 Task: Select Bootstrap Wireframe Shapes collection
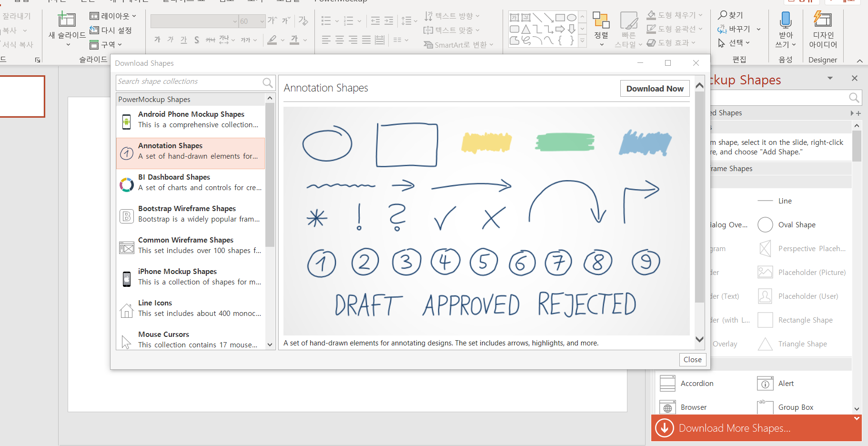191,216
